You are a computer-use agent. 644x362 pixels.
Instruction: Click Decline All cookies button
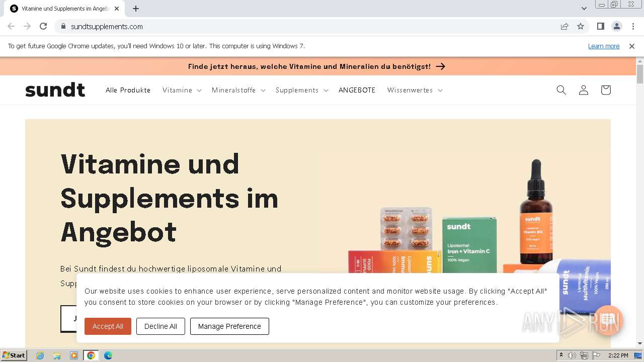pyautogui.click(x=160, y=326)
